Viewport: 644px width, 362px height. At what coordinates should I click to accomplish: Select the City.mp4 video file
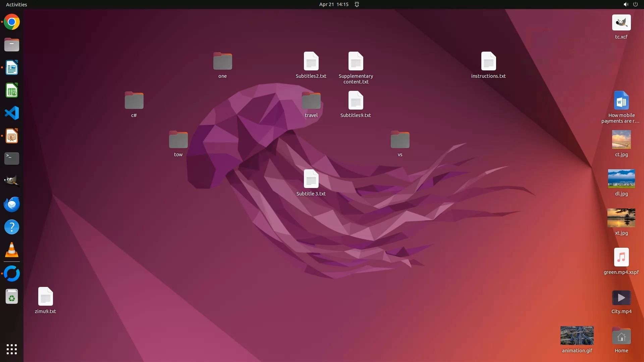point(621,298)
